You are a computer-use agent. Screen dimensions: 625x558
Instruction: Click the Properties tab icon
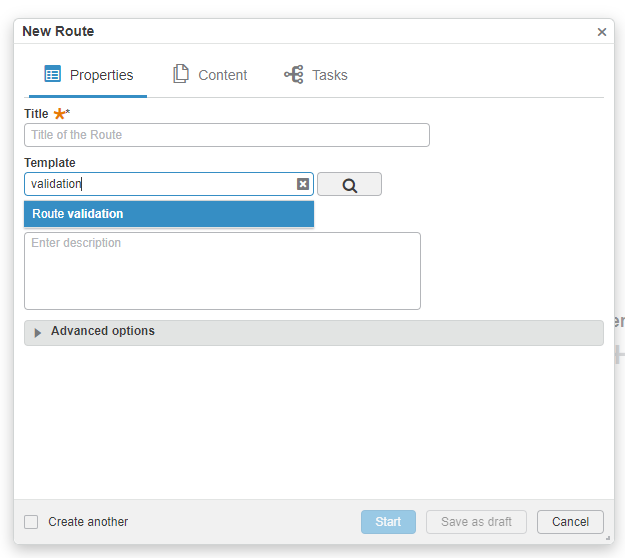point(52,74)
